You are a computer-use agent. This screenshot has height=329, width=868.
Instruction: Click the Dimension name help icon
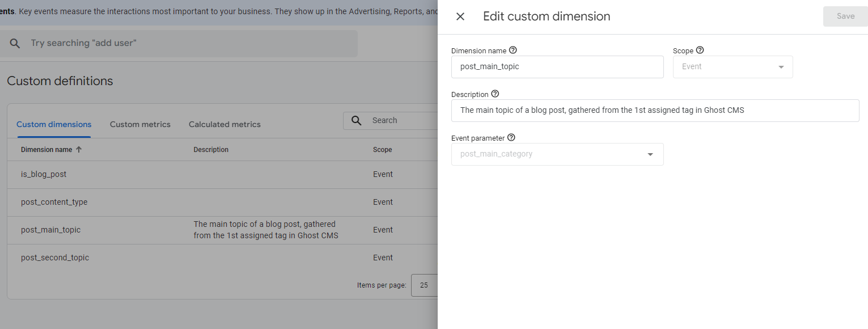coord(513,50)
